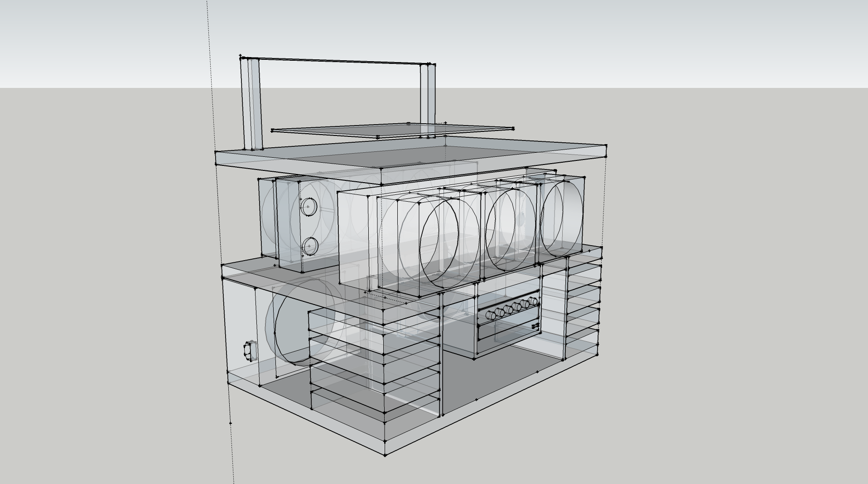Click the wall socket on the left side panel
868x484 pixels.
pyautogui.click(x=250, y=352)
